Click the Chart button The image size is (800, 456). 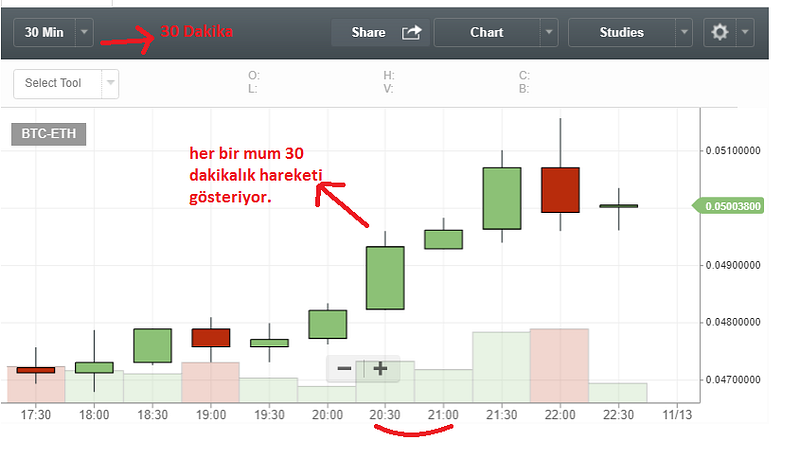click(487, 32)
